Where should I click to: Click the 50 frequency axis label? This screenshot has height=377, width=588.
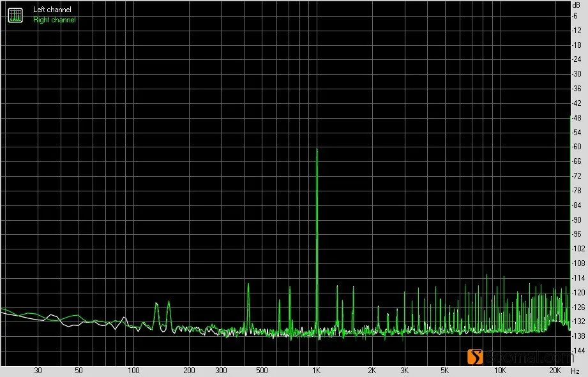pyautogui.click(x=79, y=371)
